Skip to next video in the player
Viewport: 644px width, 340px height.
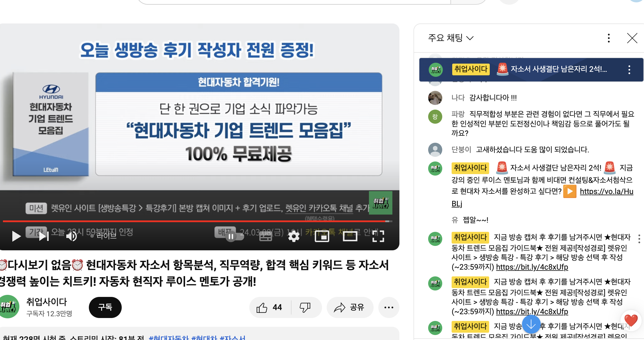(44, 236)
